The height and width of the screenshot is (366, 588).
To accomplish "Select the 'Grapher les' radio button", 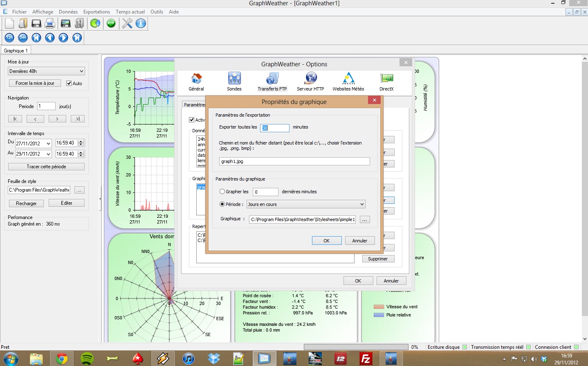I will [x=222, y=192].
